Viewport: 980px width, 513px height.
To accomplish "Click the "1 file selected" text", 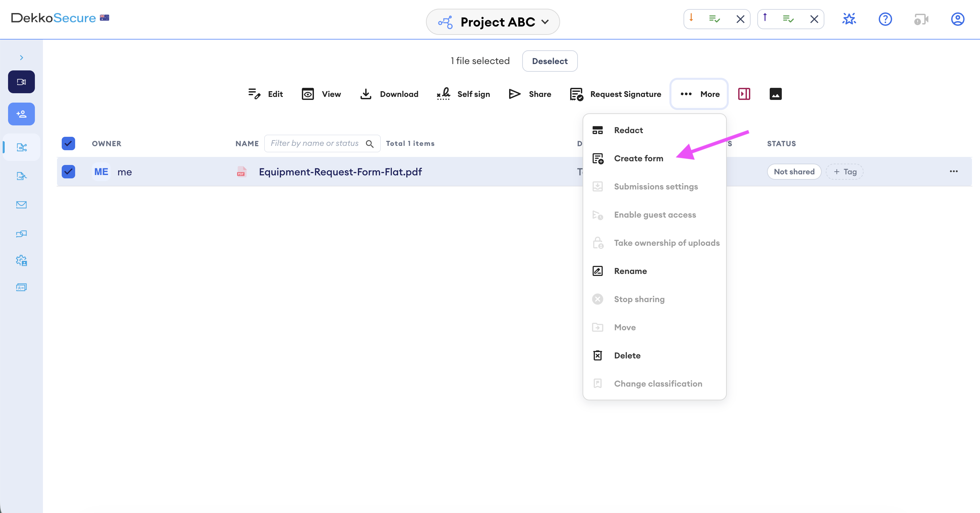I will click(480, 61).
